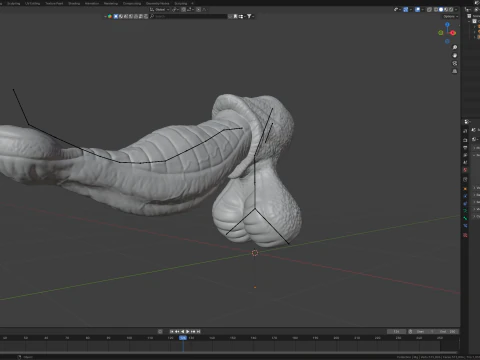Play the animation forward

pyautogui.click(x=188, y=331)
